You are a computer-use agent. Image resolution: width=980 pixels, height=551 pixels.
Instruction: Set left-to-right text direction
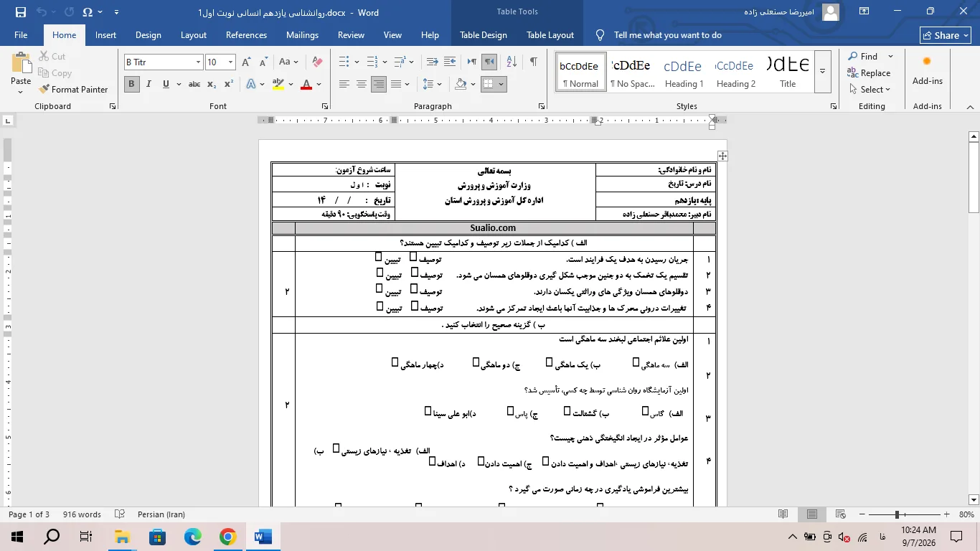471,62
